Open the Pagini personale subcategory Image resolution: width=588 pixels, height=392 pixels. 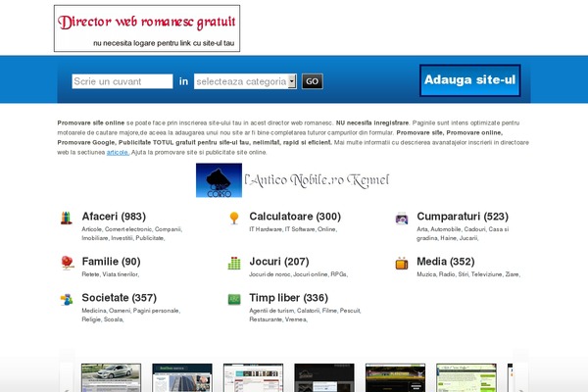point(156,311)
